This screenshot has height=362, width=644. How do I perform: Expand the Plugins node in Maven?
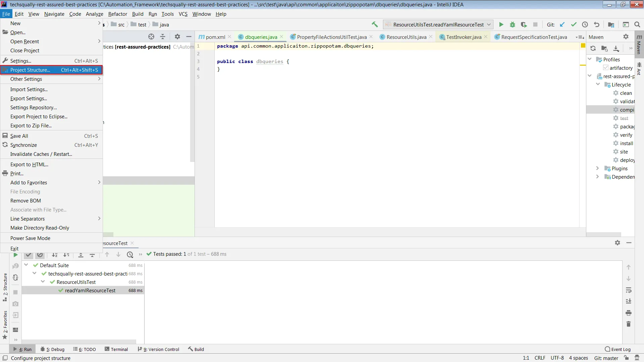597,168
